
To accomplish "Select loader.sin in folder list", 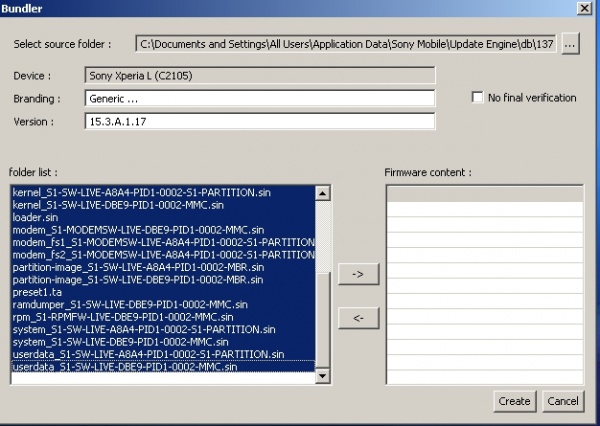I will click(x=163, y=217).
